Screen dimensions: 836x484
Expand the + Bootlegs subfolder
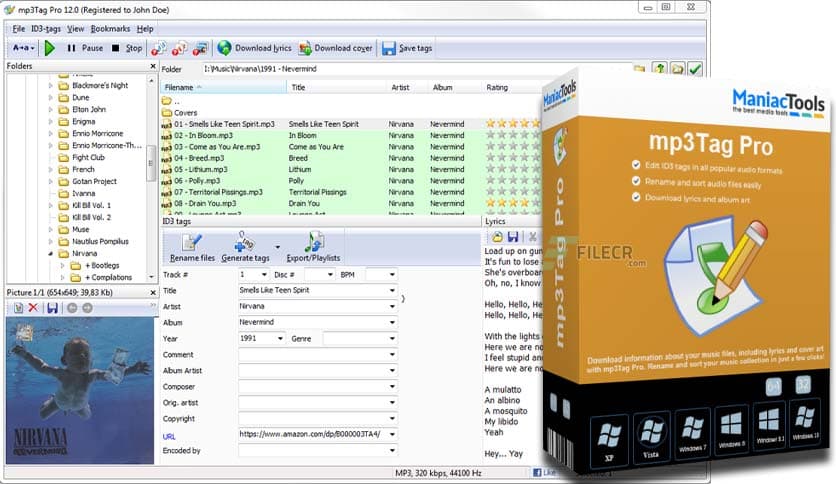(x=63, y=265)
